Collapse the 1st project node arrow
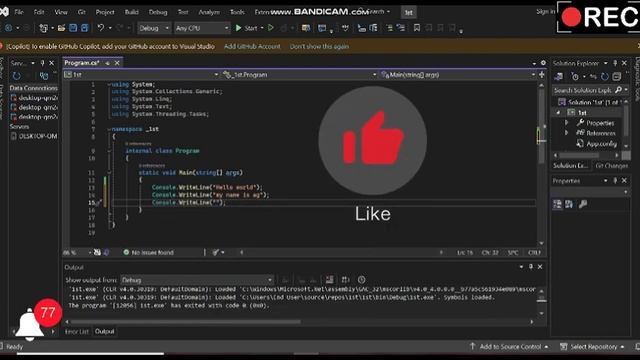640x360 pixels. pos(558,113)
